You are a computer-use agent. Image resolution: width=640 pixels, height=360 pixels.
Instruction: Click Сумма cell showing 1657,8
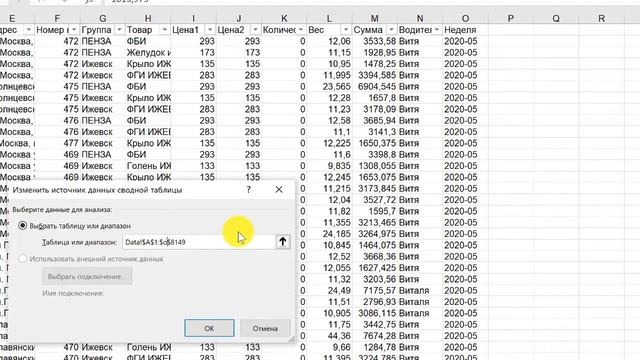pos(375,98)
